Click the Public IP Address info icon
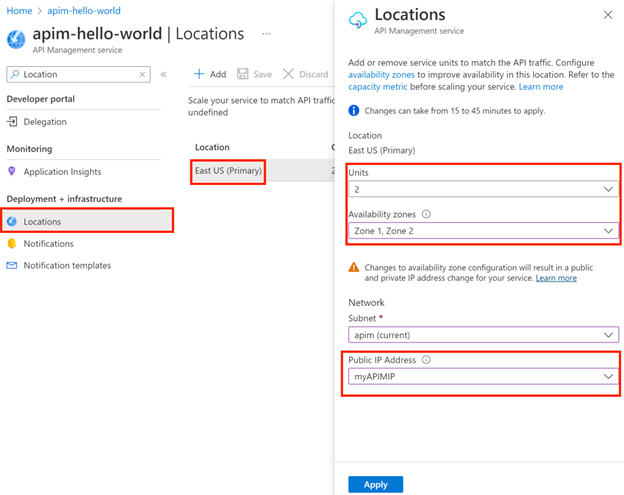The image size is (624, 495). tap(426, 360)
